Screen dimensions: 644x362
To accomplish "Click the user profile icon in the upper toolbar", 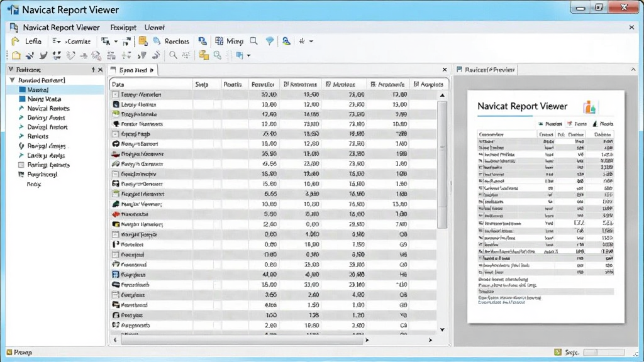I will [x=286, y=41].
